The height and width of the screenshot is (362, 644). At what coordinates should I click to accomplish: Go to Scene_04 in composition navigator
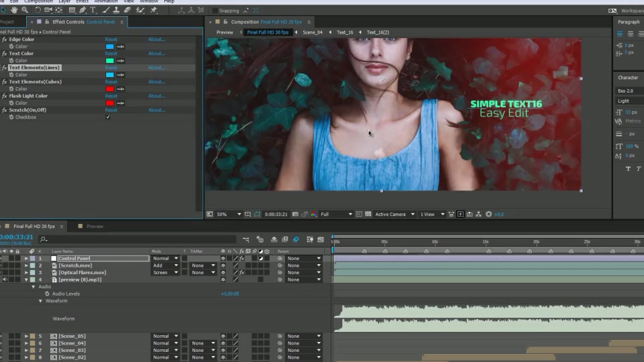[313, 32]
